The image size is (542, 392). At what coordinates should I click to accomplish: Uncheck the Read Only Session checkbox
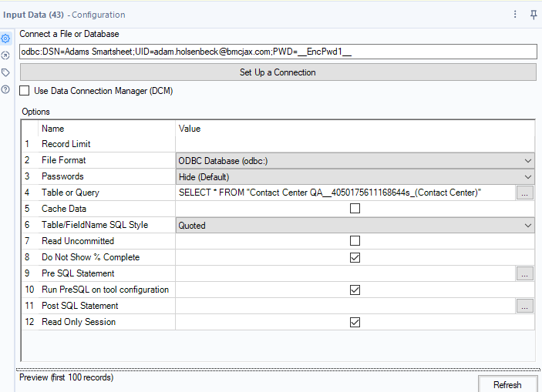(x=355, y=322)
